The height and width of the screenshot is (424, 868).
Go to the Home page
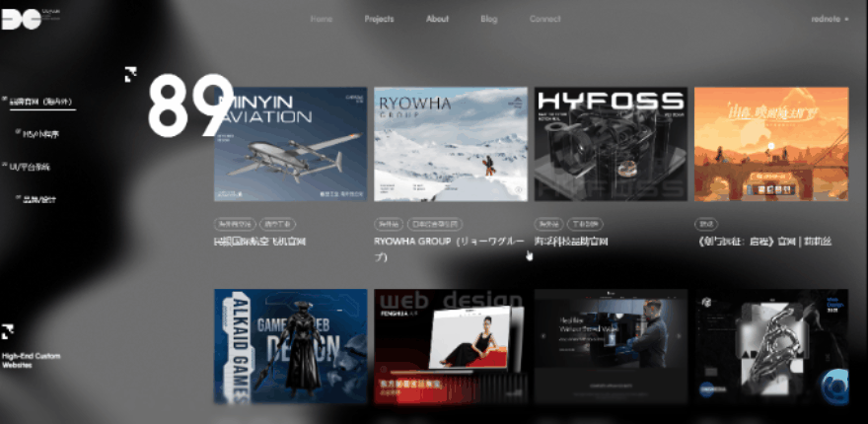322,19
